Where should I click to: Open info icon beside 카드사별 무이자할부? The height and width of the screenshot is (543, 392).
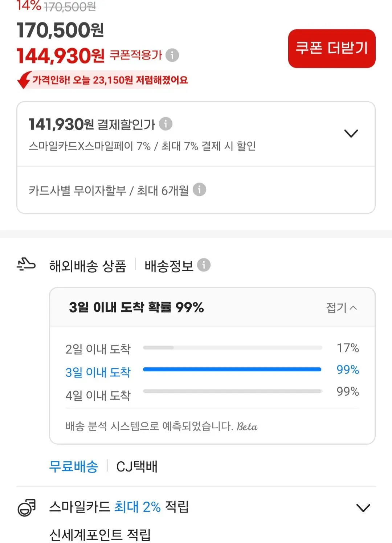[x=199, y=189]
